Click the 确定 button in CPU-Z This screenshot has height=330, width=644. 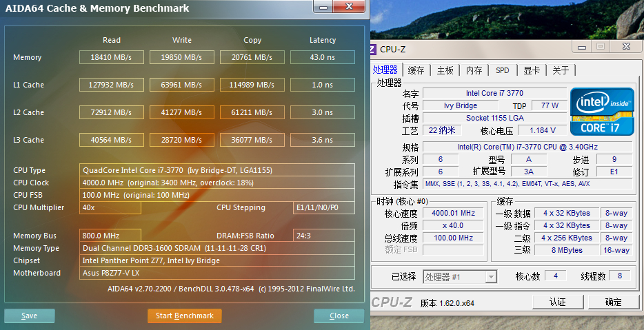tap(613, 302)
